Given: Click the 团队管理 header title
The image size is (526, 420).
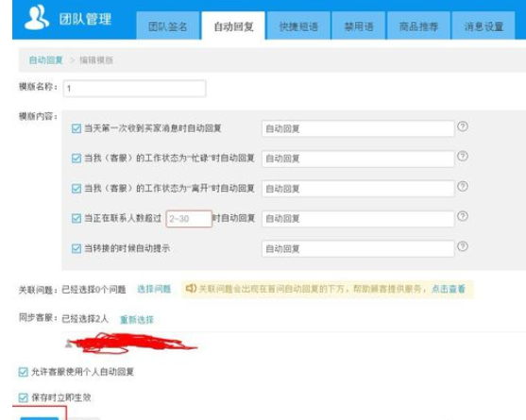Looking at the screenshot, I should [x=85, y=19].
